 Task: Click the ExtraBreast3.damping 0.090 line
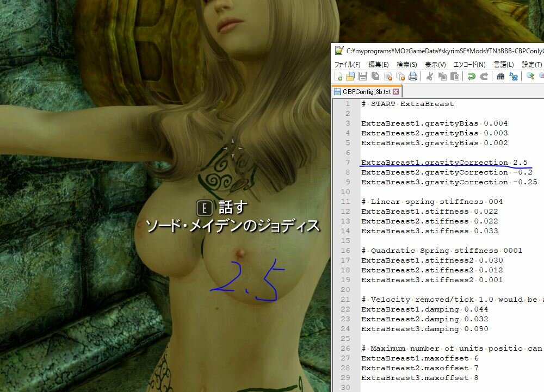(x=424, y=328)
